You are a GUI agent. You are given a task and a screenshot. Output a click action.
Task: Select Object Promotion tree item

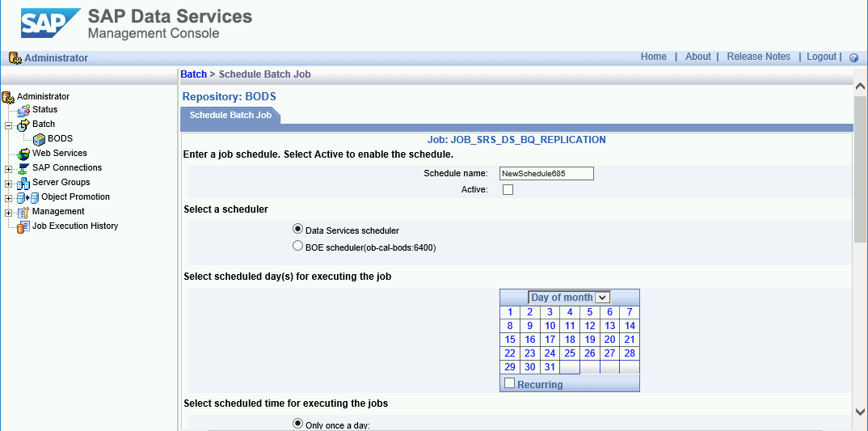pyautogui.click(x=76, y=196)
